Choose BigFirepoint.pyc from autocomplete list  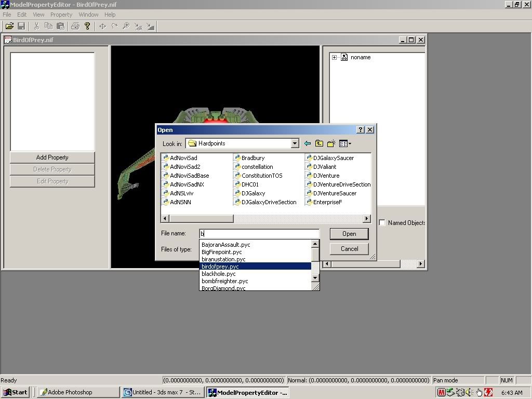pos(255,252)
